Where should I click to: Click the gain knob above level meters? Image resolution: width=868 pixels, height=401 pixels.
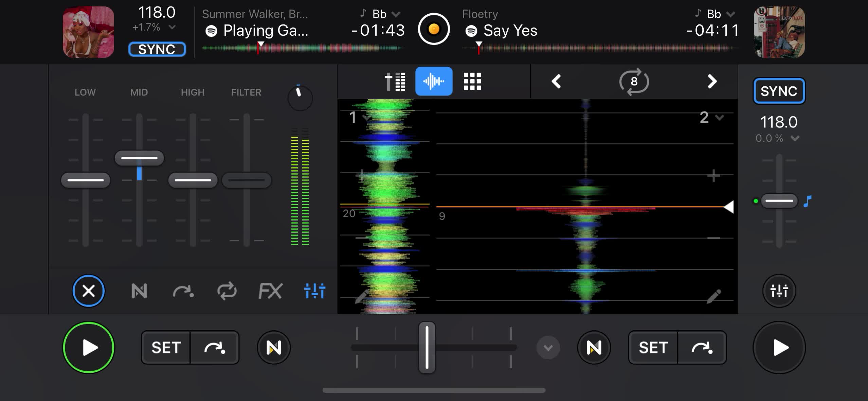pos(300,98)
